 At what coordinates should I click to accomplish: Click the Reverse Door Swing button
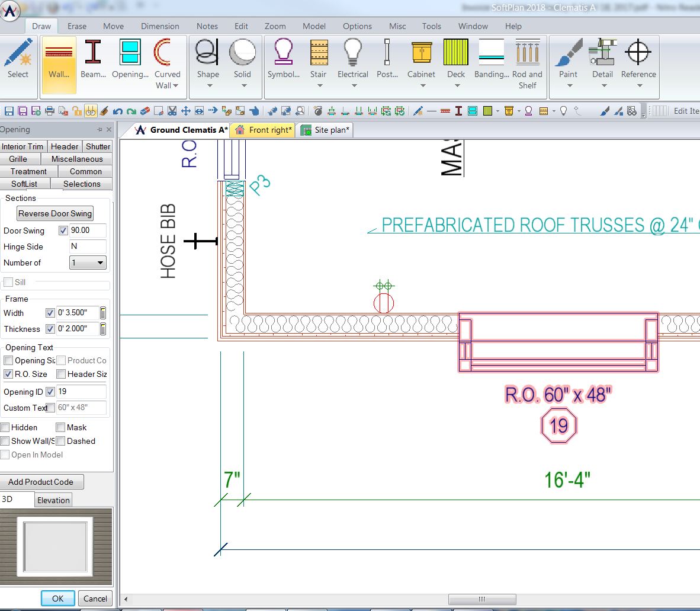[54, 213]
